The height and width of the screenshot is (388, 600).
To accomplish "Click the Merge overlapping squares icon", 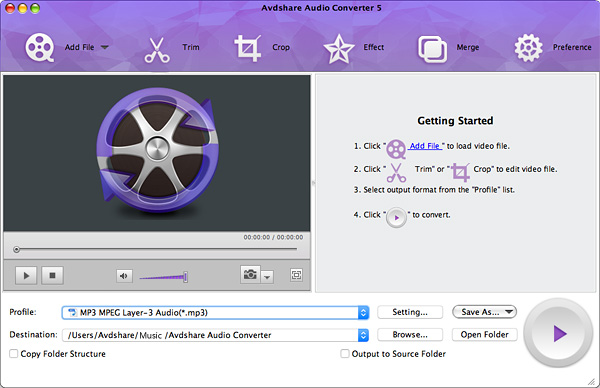I will 432,49.
